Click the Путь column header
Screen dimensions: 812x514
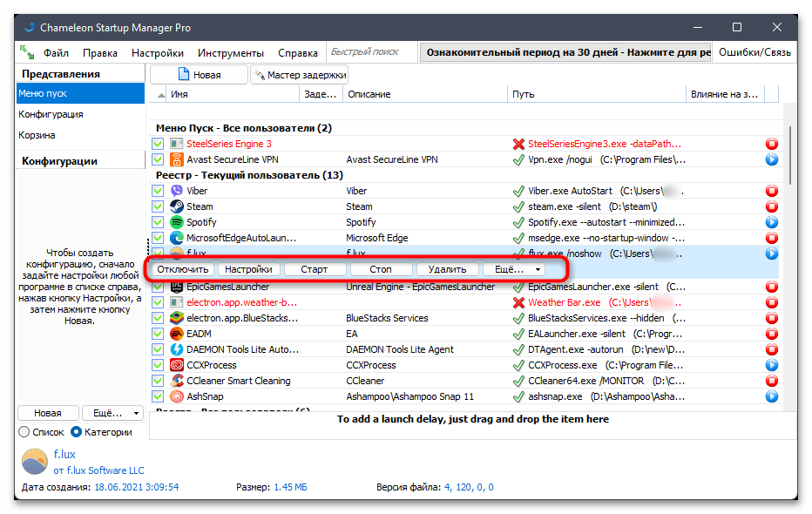(597, 94)
